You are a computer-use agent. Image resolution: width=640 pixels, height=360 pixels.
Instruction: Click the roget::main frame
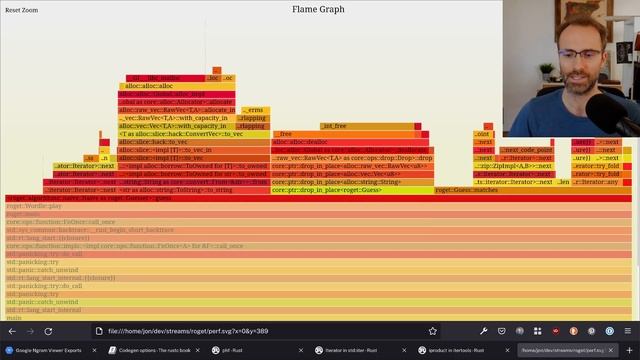(x=318, y=214)
